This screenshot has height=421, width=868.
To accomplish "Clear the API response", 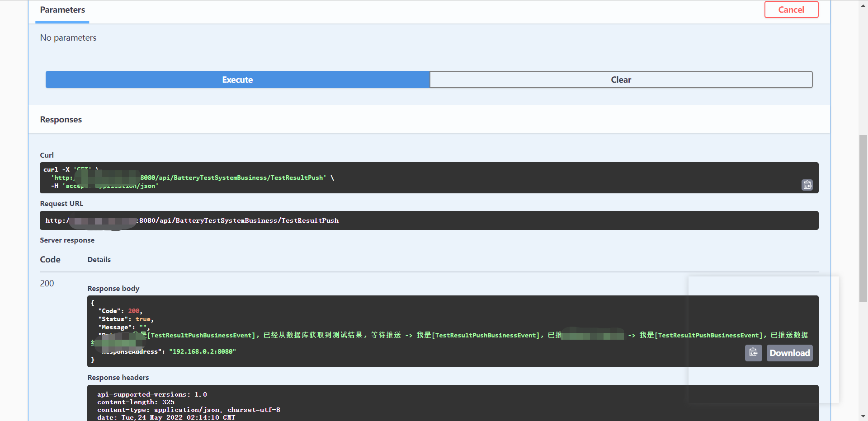I will (621, 80).
